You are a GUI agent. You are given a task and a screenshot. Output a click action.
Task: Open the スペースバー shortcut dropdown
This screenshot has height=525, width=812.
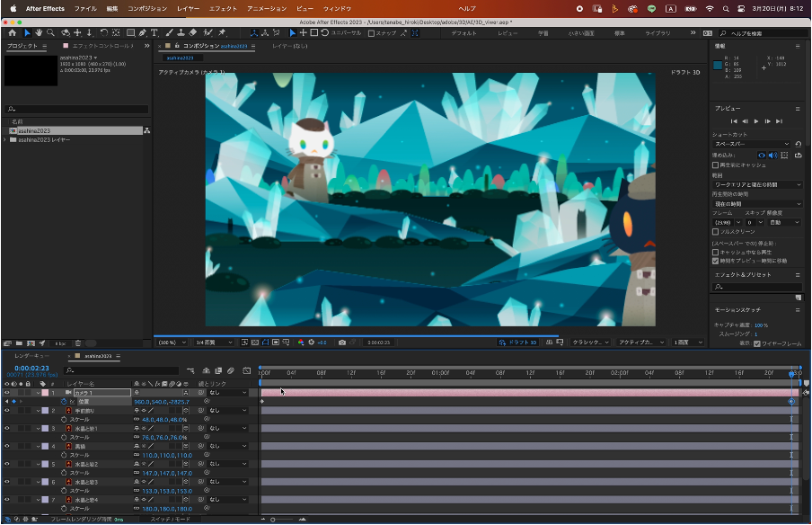click(x=752, y=144)
